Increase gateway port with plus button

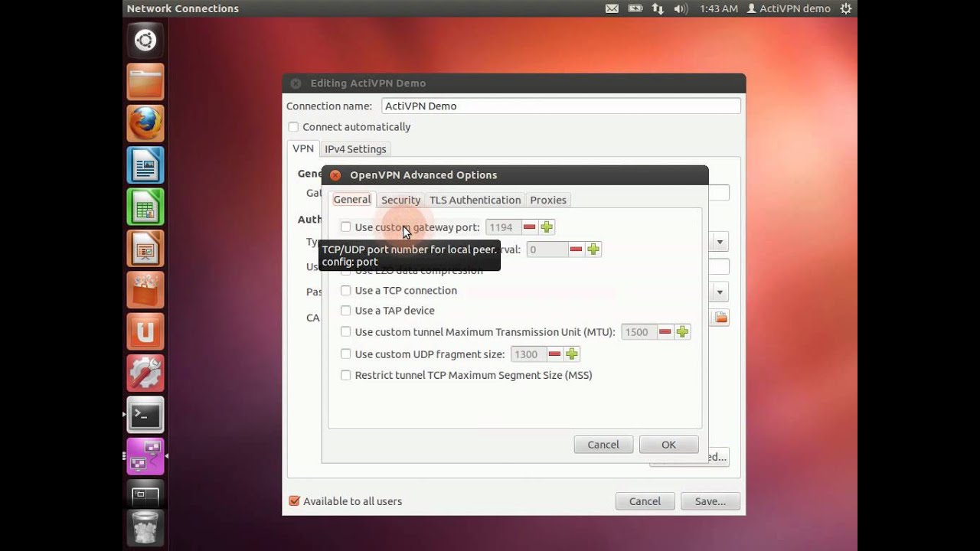click(x=546, y=227)
